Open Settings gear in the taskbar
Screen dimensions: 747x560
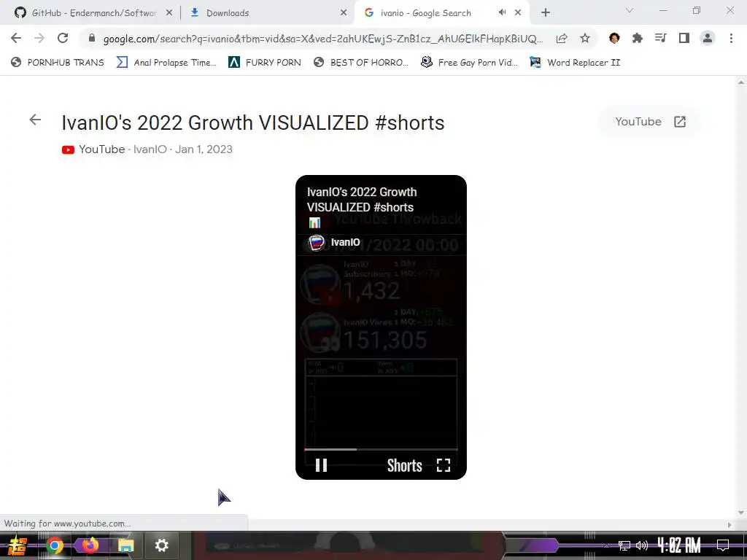[x=161, y=545]
